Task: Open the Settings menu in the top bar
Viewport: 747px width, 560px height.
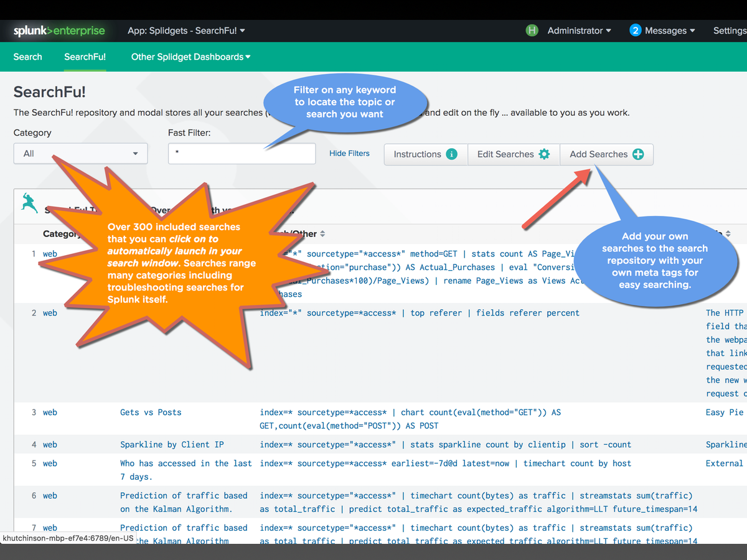Action: (730, 30)
